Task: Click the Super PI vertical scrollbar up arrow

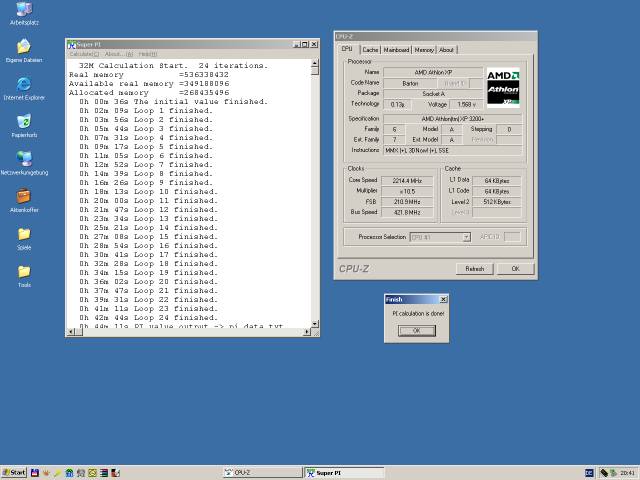Action: click(315, 63)
